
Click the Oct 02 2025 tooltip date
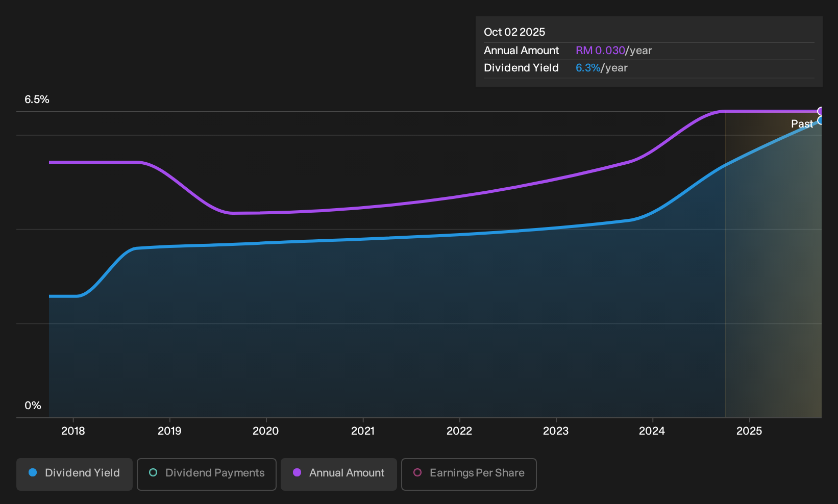click(x=514, y=32)
